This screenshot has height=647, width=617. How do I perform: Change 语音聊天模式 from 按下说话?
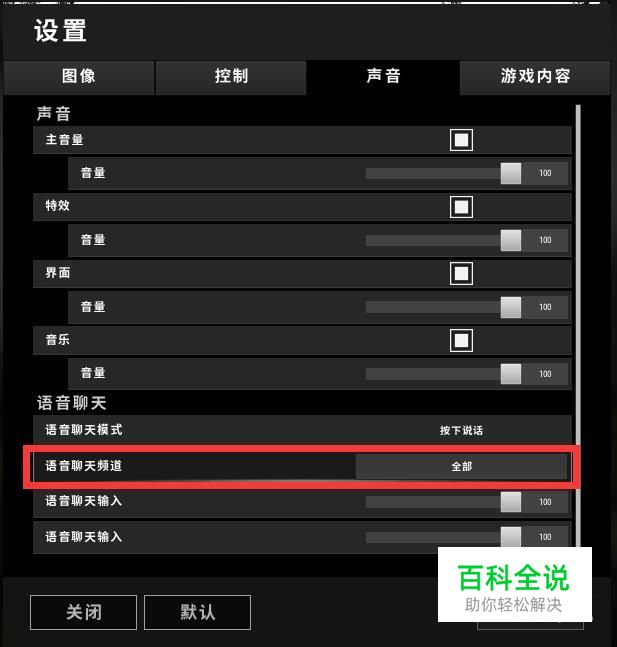point(461,430)
